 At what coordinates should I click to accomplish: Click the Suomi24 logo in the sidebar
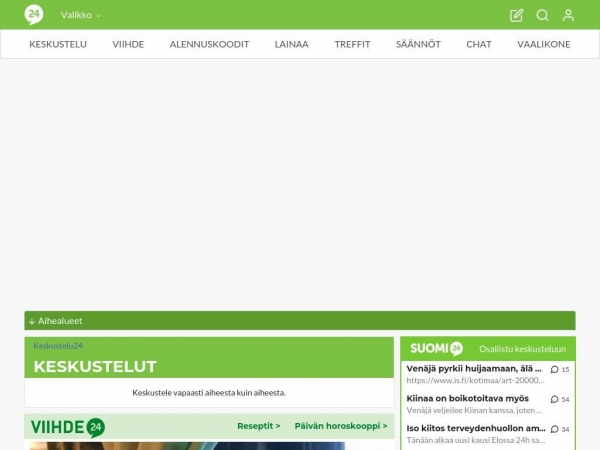436,349
